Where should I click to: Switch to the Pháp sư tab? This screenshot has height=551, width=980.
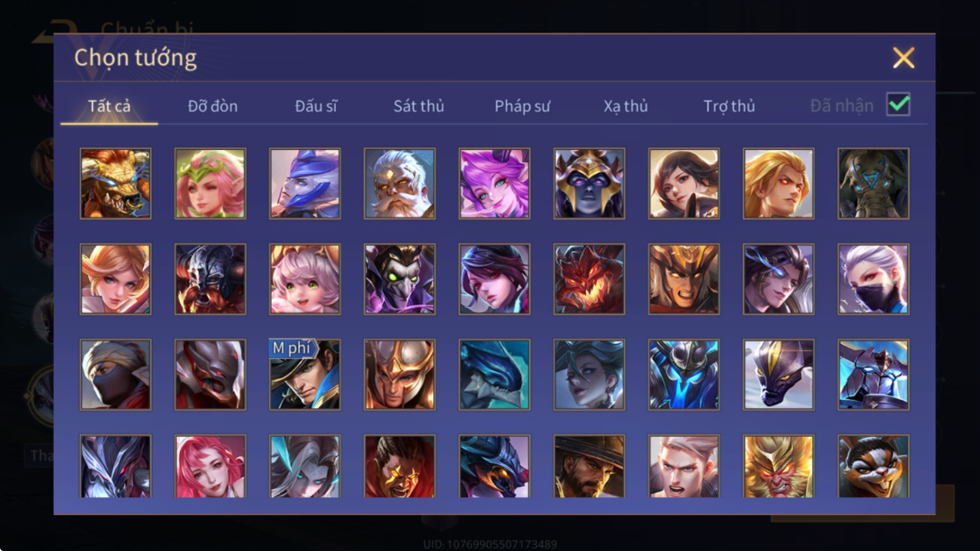[x=522, y=106]
